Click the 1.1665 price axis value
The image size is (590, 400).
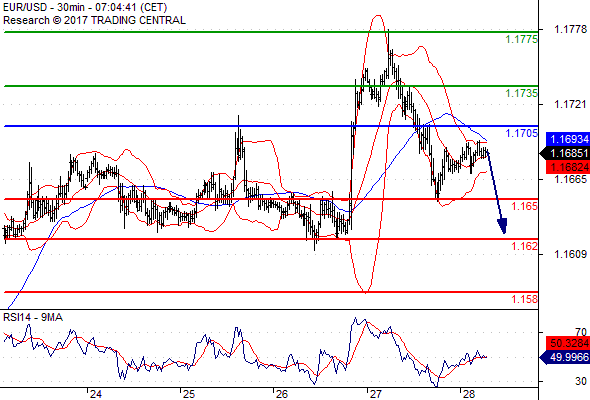pos(570,179)
